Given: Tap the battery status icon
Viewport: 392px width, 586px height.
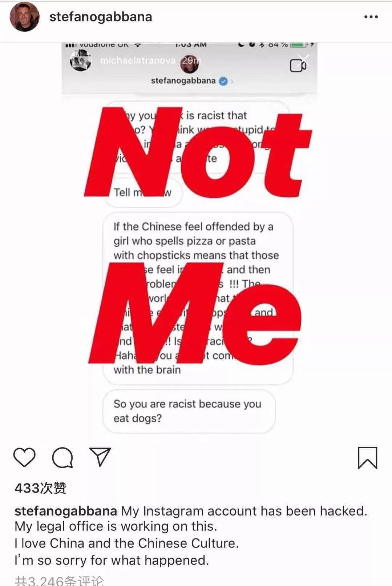Looking at the screenshot, I should (299, 45).
